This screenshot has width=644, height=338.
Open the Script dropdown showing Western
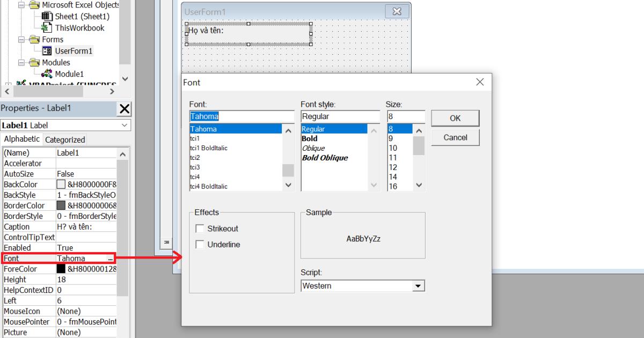pyautogui.click(x=419, y=285)
